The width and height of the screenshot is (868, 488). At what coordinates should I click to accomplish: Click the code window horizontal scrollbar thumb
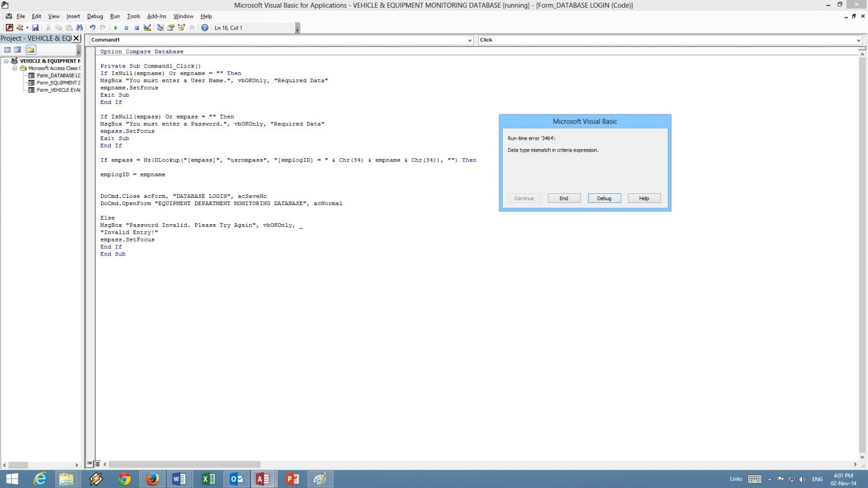point(185,465)
